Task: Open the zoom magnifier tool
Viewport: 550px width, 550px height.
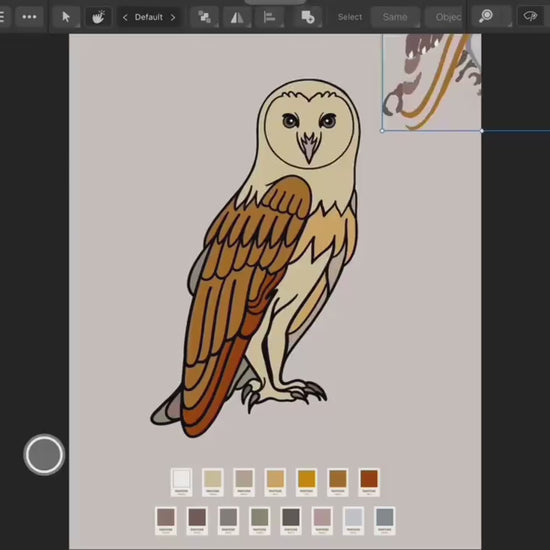Action: pyautogui.click(x=486, y=16)
